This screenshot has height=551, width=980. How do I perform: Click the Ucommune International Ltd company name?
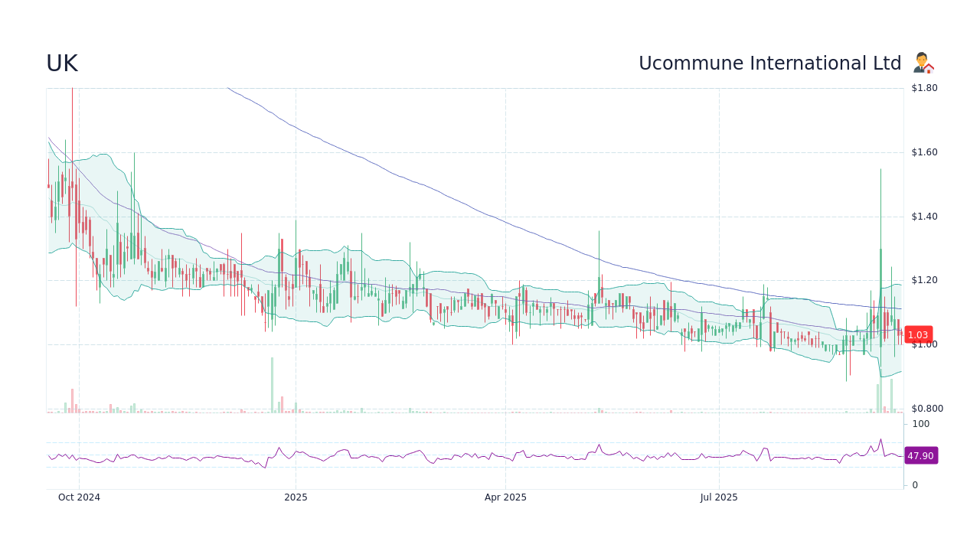(770, 63)
